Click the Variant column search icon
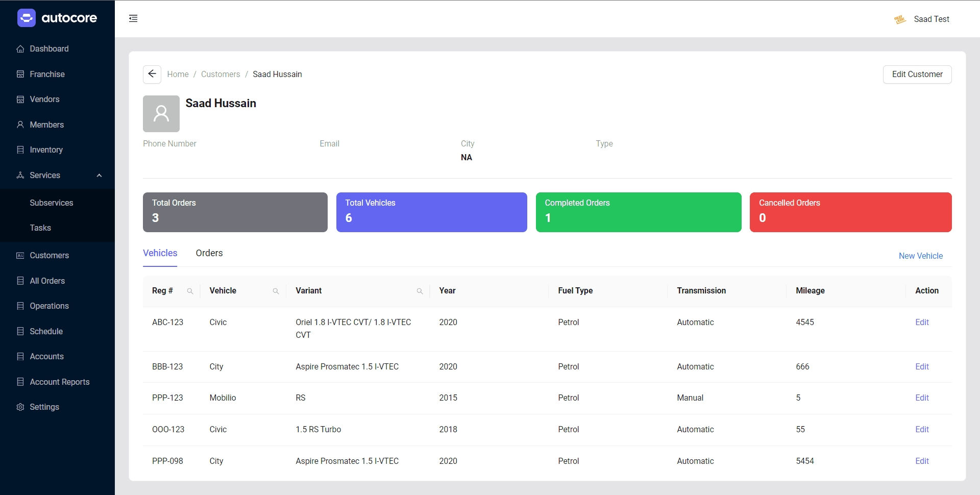Viewport: 980px width, 495px height. click(x=420, y=291)
